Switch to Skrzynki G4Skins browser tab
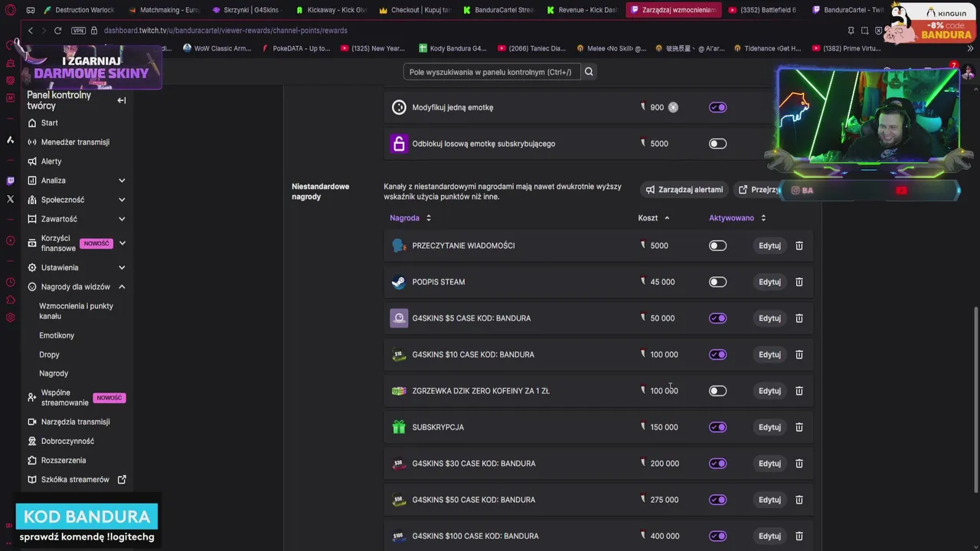 point(247,10)
